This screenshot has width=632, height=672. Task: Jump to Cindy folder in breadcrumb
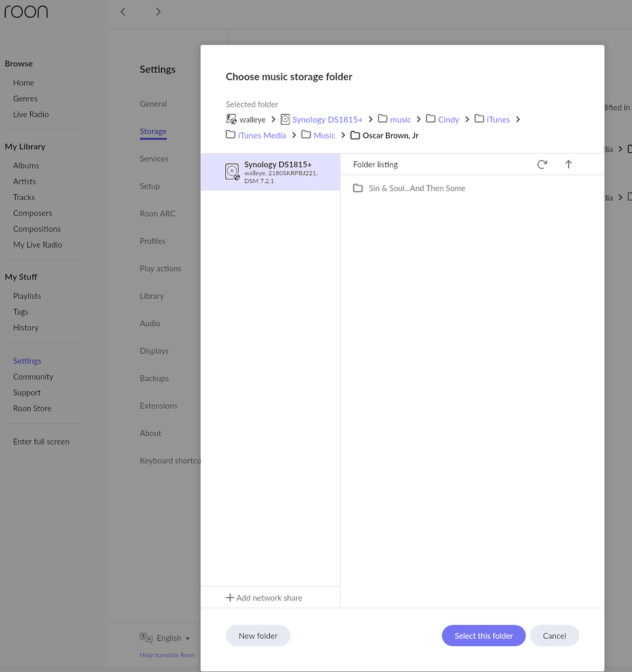[448, 119]
